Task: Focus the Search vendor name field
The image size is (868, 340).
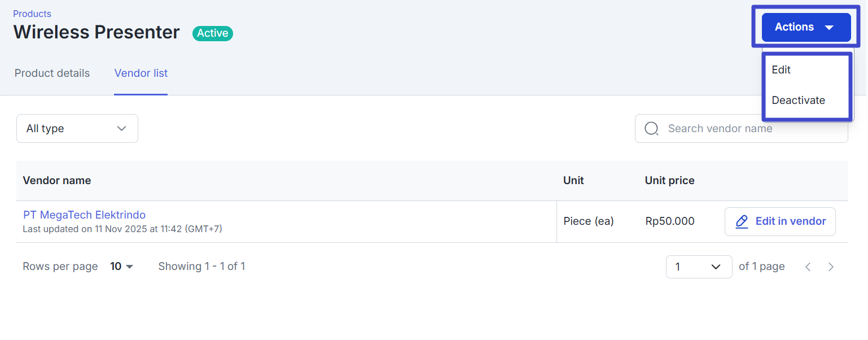Action: click(751, 129)
